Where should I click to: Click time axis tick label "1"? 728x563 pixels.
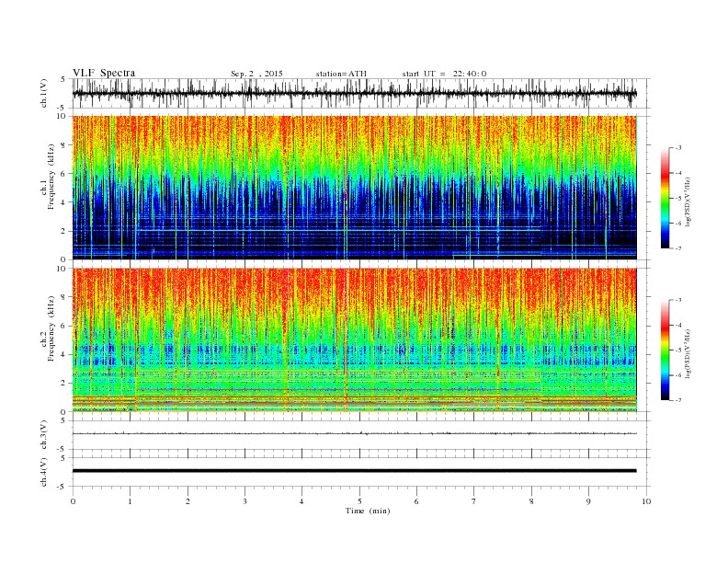pos(131,501)
